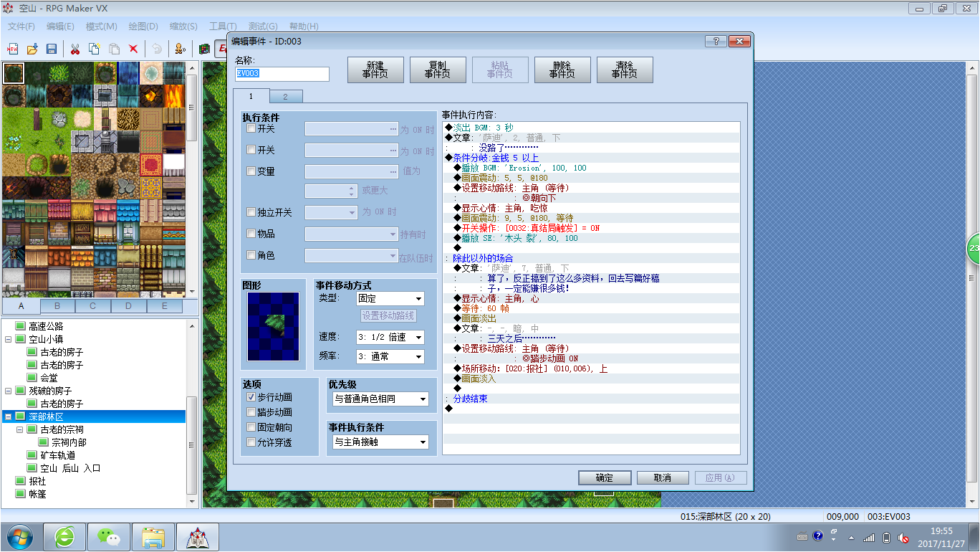The image size is (980, 552).
Task: Open the 类型 movement type dropdown
Action: (x=390, y=298)
